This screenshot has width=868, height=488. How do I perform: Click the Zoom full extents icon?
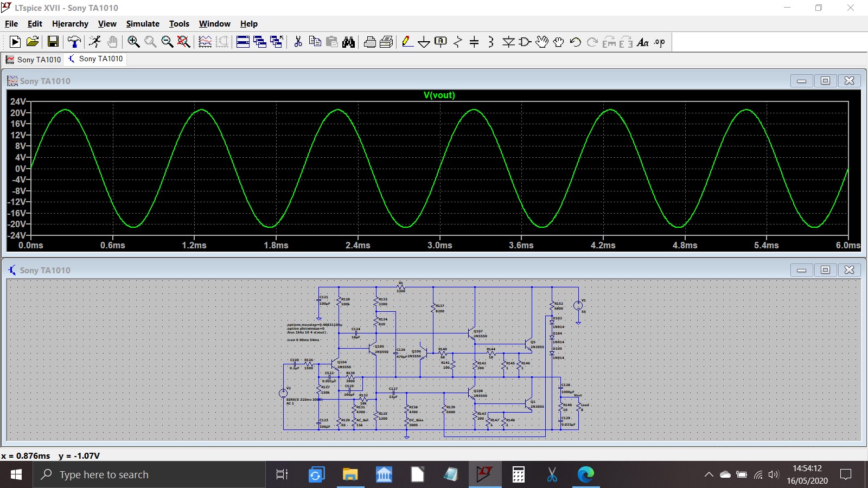click(x=184, y=42)
